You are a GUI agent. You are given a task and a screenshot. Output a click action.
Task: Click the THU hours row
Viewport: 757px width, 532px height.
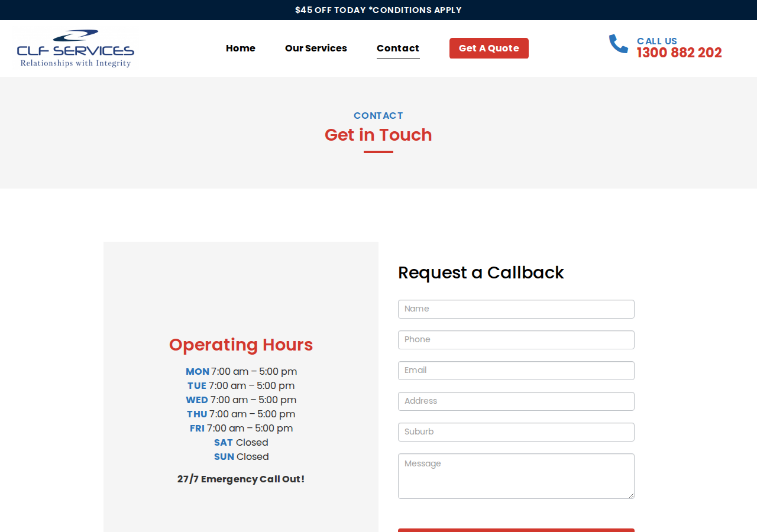[241, 414]
